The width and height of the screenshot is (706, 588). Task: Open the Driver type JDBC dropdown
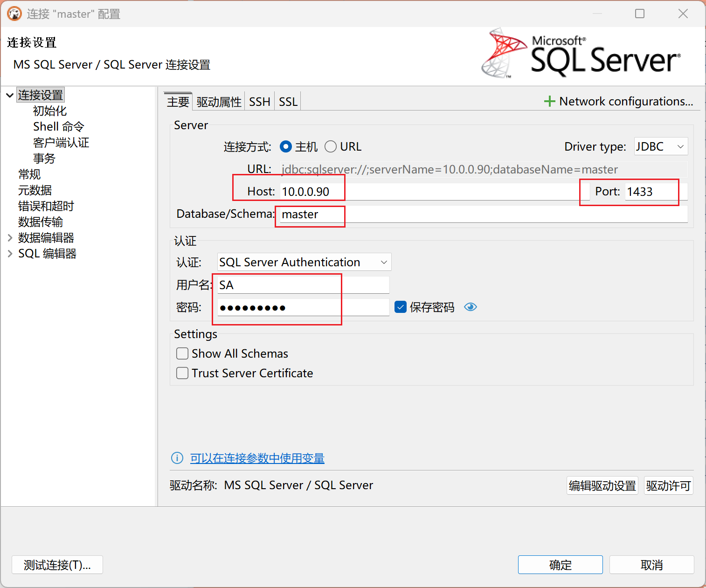click(661, 146)
